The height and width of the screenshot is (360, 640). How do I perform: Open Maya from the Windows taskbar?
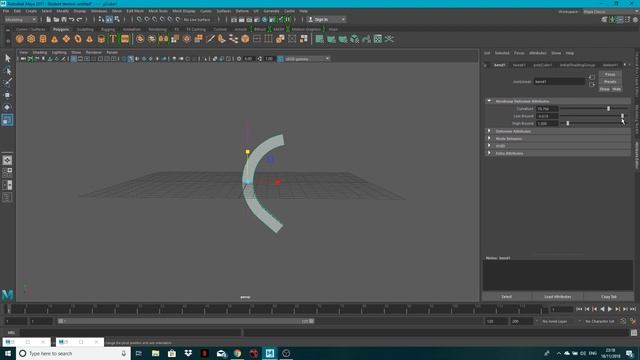[x=270, y=353]
